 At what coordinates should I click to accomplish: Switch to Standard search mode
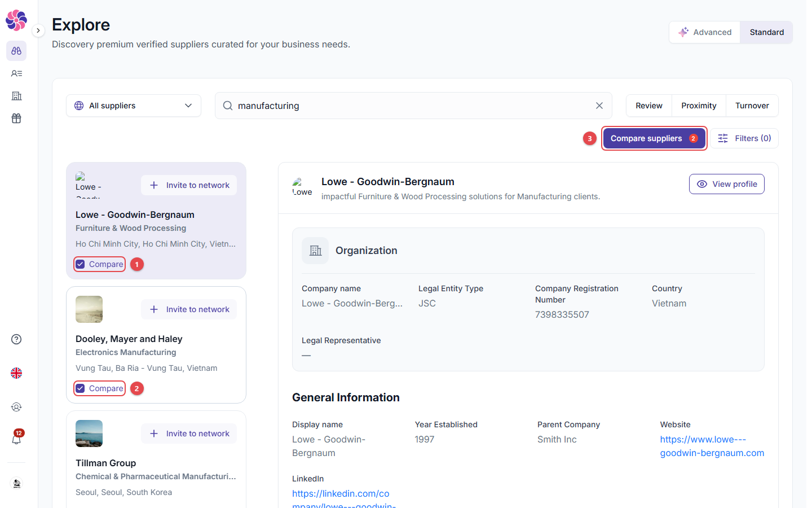[x=766, y=32]
